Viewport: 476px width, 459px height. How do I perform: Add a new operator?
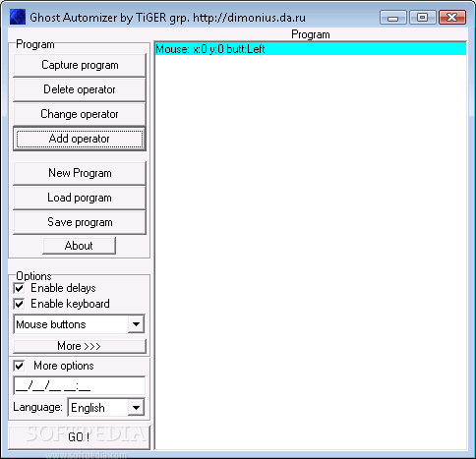point(80,139)
